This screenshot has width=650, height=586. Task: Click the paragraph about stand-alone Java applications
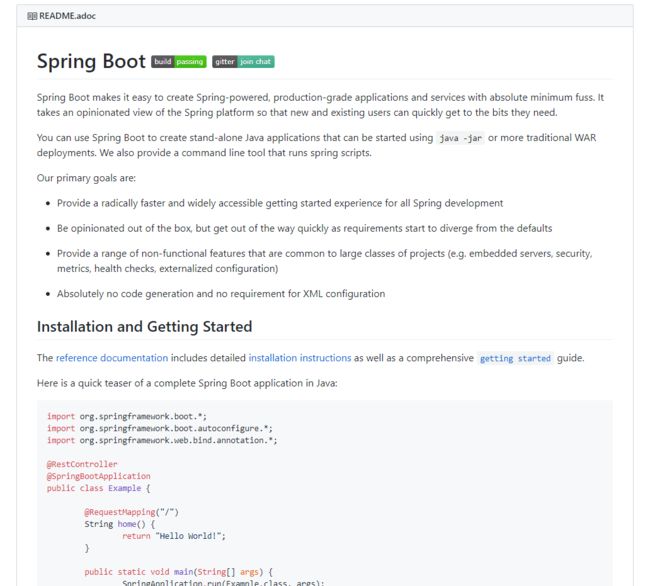click(316, 145)
